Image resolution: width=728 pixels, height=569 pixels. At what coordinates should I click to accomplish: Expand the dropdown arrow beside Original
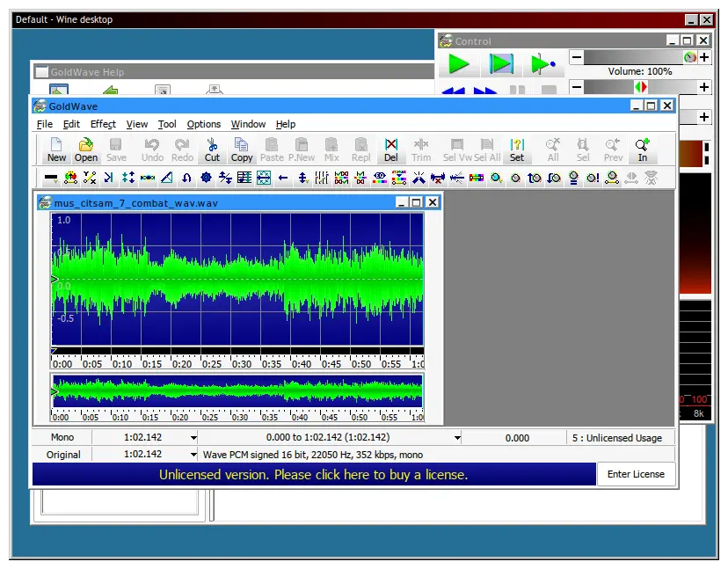coord(193,455)
